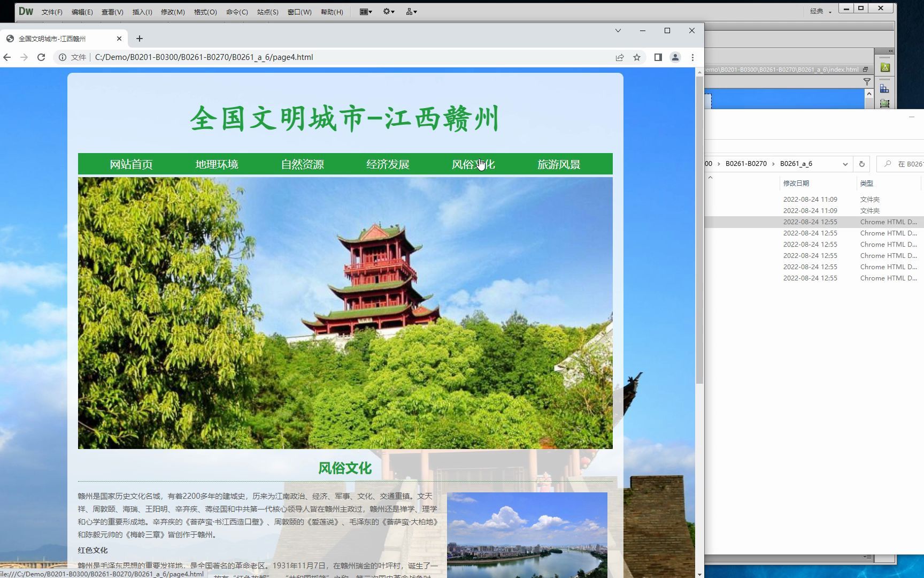Click search magnifier in File Explorer

[888, 164]
